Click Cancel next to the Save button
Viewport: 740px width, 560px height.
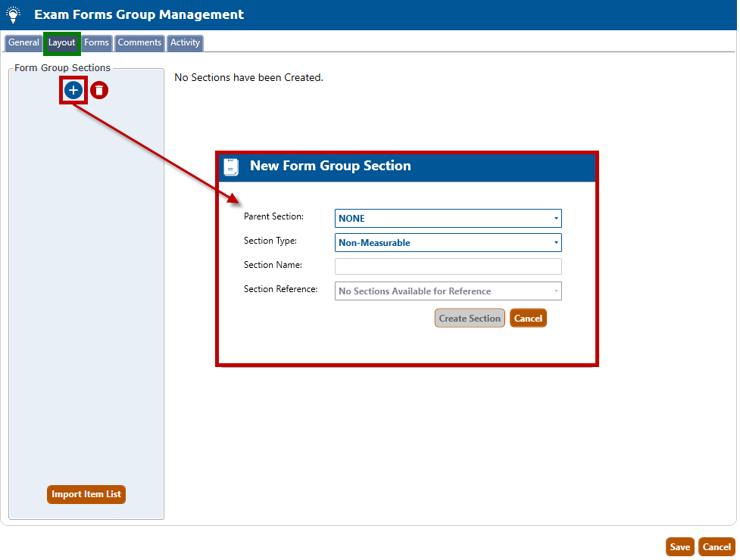click(716, 547)
